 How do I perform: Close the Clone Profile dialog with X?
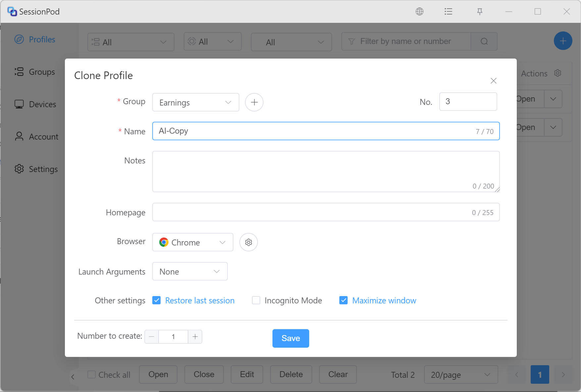493,81
